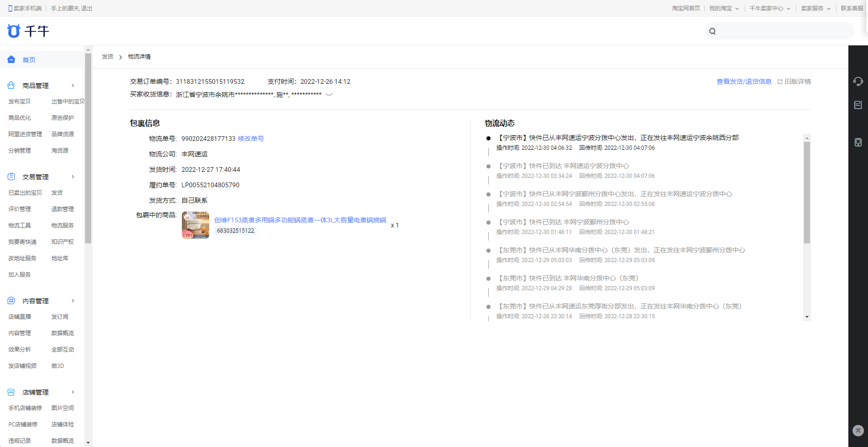
Task: Click the 旧版详情 external link icon
Action: [x=780, y=81]
